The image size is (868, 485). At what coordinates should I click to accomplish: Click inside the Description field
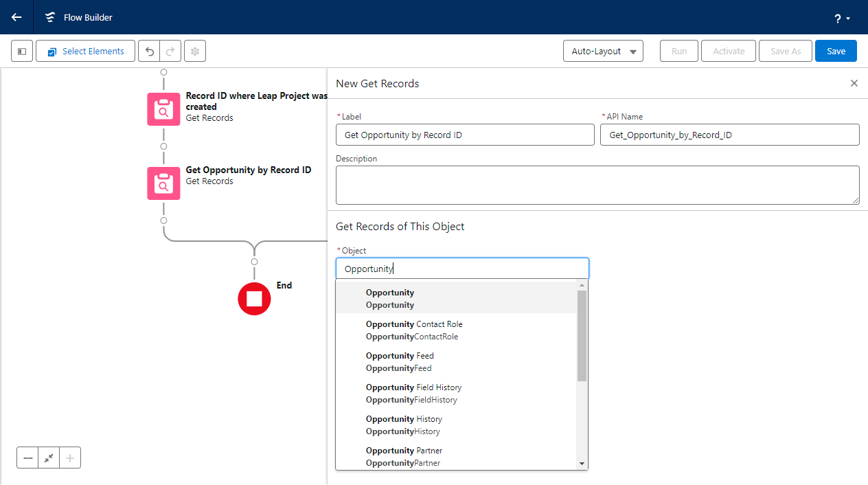597,184
